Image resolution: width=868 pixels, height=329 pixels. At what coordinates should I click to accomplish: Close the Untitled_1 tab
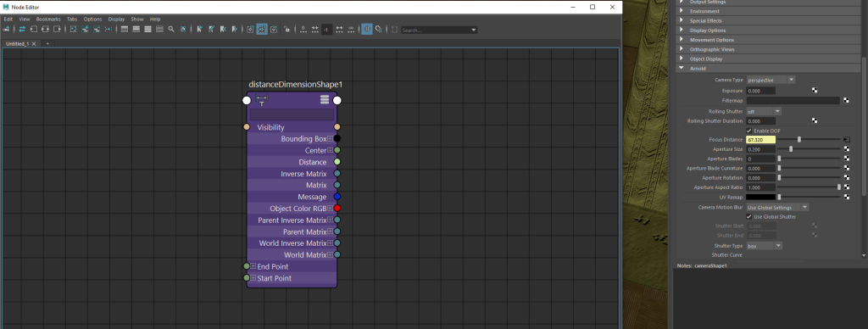click(x=34, y=43)
